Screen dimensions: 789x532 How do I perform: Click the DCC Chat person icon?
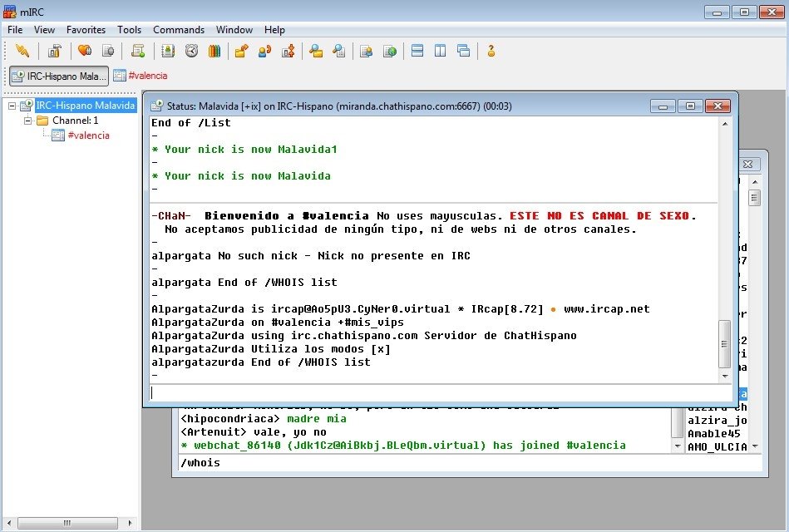click(x=264, y=51)
